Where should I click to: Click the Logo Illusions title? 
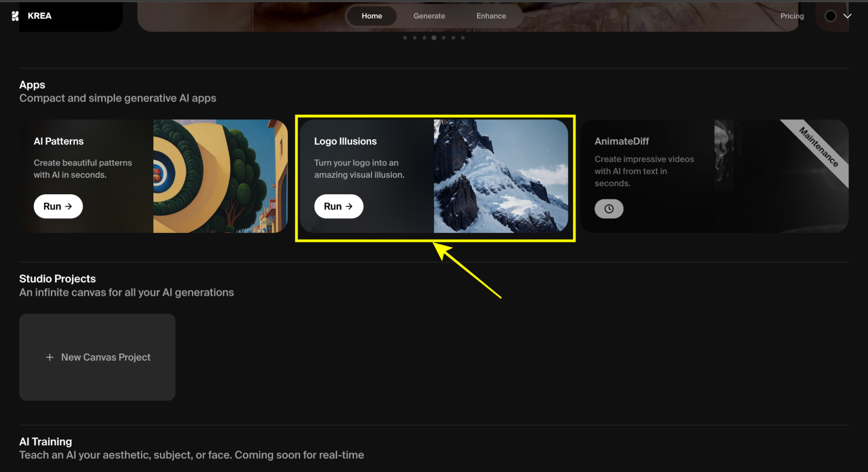[x=345, y=141]
